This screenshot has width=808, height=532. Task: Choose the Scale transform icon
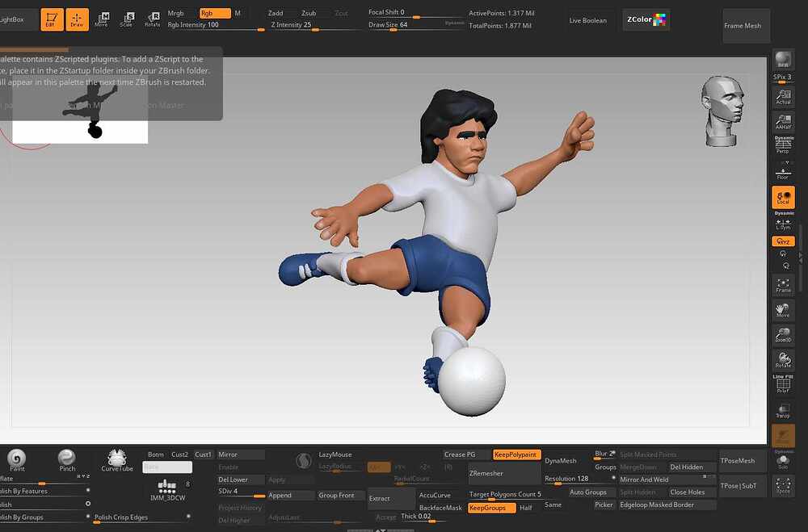127,19
